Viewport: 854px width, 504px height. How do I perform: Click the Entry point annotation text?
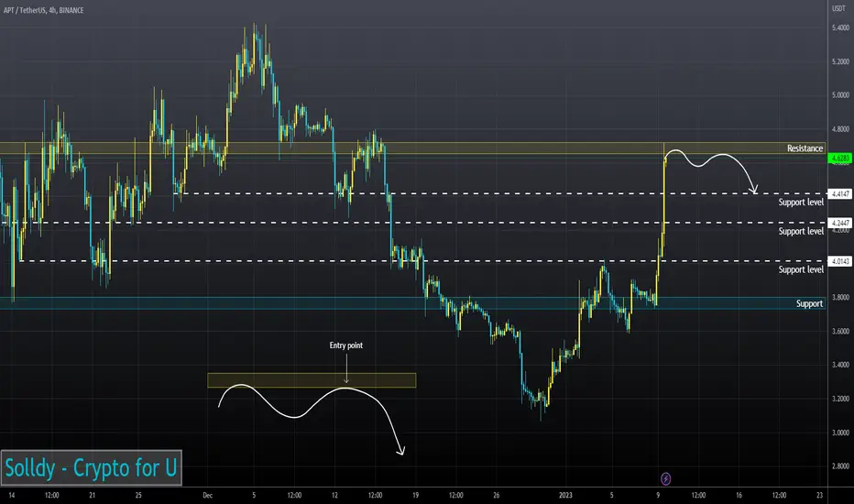345,345
